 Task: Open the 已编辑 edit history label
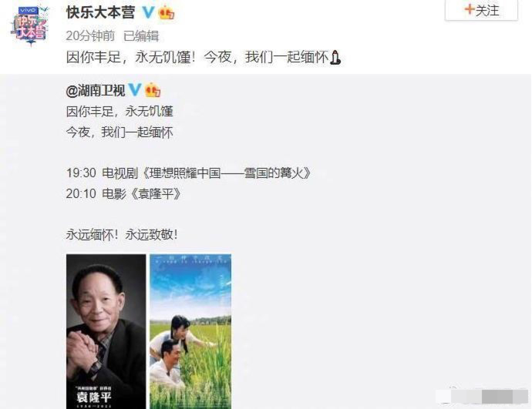(141, 36)
